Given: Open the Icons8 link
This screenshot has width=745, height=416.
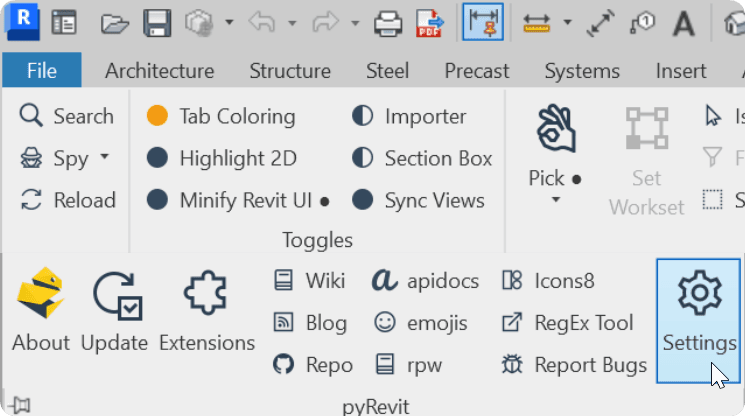Looking at the screenshot, I should point(548,281).
